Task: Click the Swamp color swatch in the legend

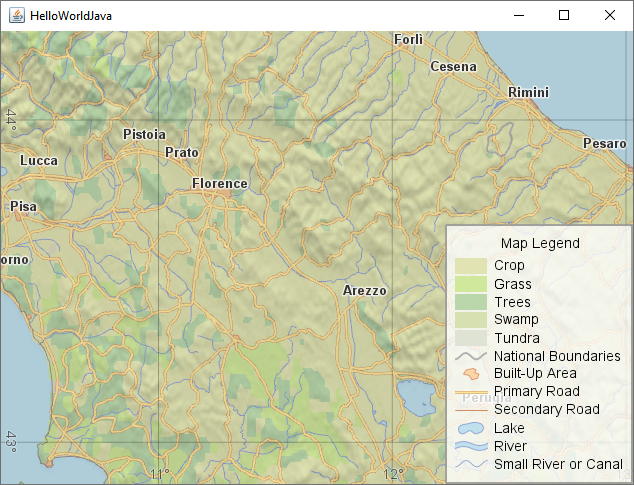Action: (470, 320)
